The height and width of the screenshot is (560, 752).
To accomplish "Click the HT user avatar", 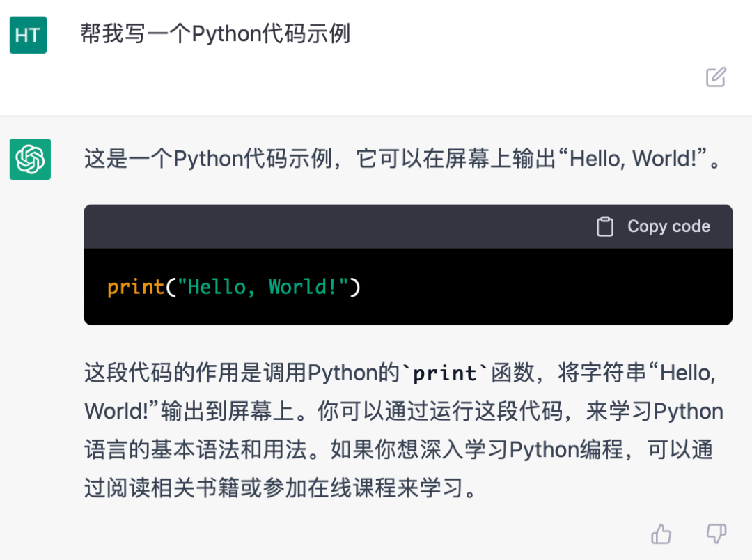I will (28, 36).
